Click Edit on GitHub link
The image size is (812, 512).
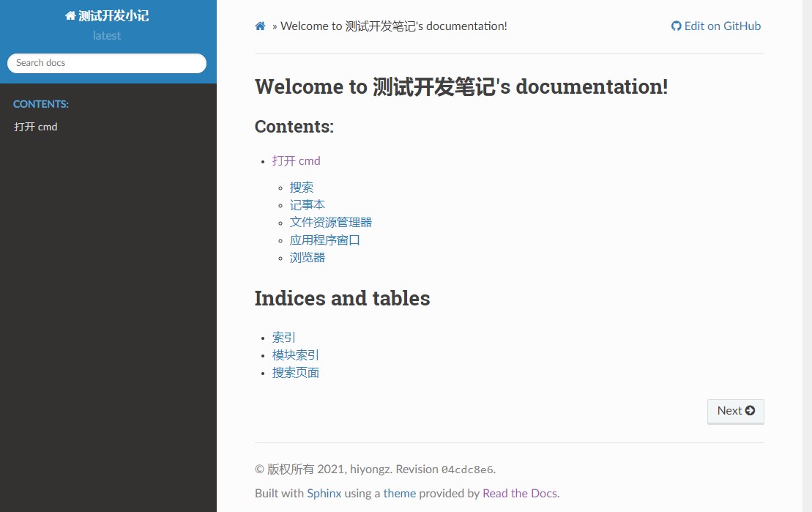pos(716,26)
